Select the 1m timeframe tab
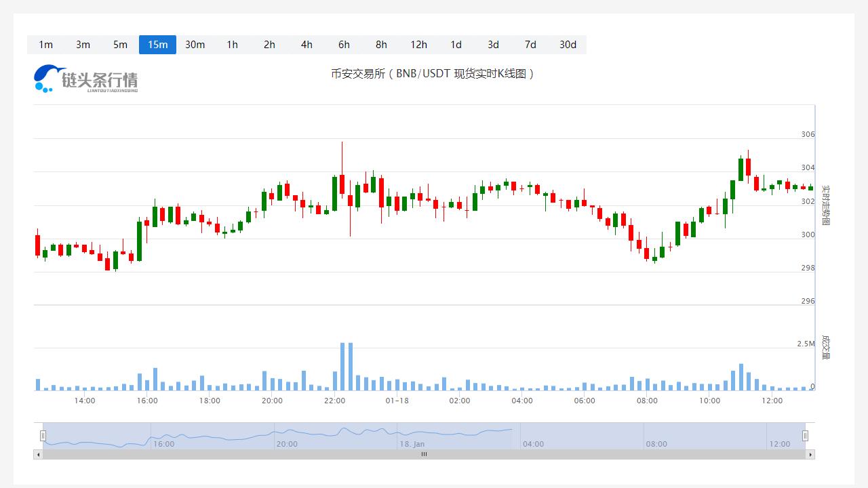 tap(45, 45)
